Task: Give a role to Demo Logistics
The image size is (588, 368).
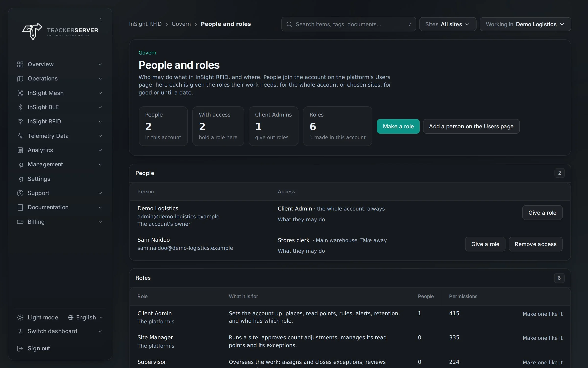Action: coord(542,213)
